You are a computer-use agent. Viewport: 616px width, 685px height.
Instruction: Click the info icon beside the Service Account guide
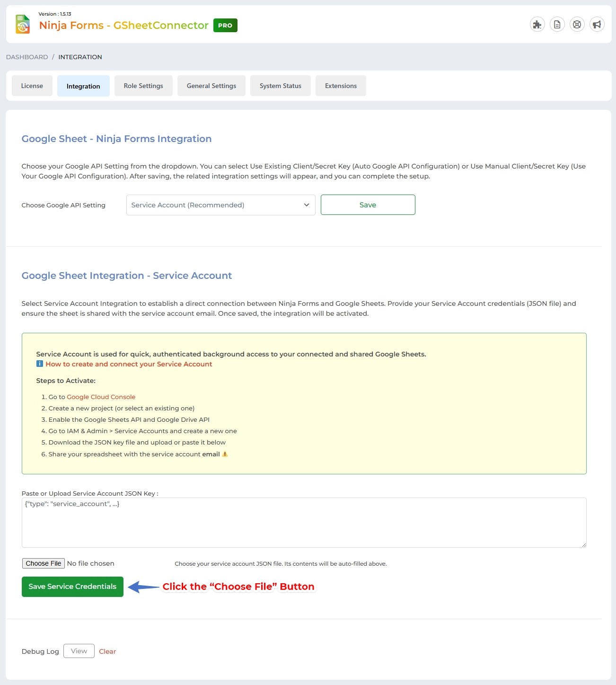(x=39, y=364)
